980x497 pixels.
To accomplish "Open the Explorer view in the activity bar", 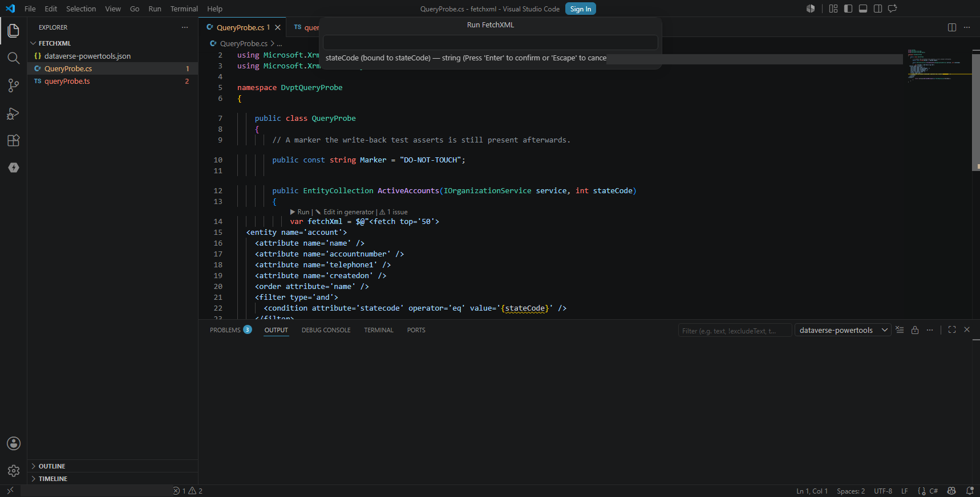I will [14, 31].
